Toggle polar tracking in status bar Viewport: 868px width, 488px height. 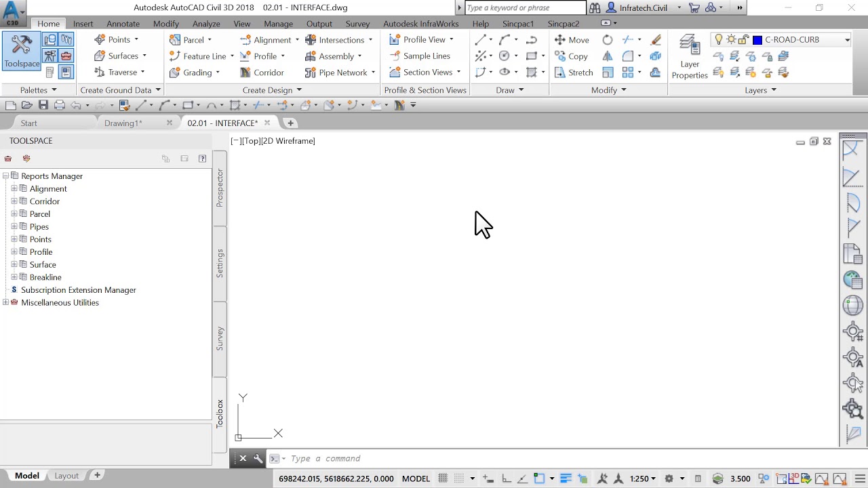point(522,479)
